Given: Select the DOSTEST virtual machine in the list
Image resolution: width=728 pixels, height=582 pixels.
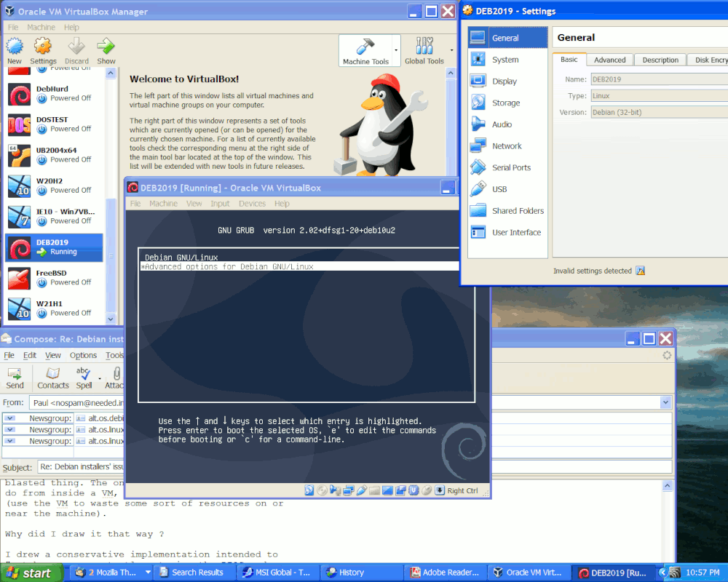Looking at the screenshot, I should coord(55,124).
